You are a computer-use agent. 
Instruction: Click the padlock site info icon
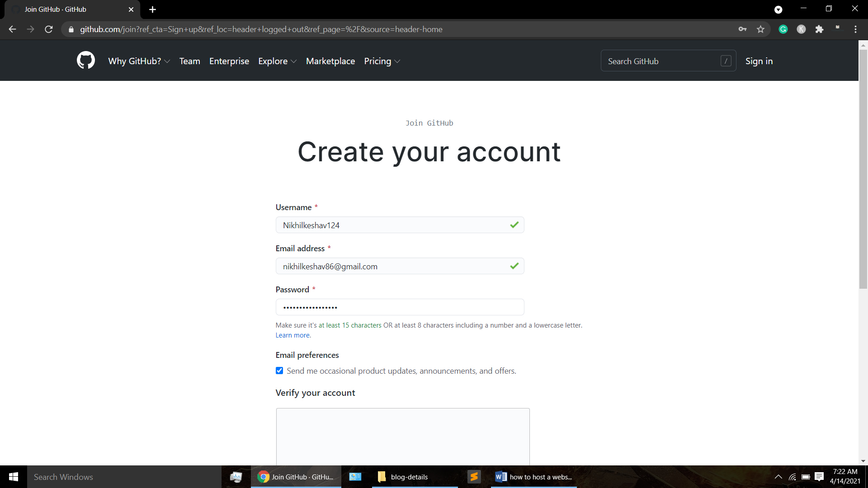[x=71, y=29]
